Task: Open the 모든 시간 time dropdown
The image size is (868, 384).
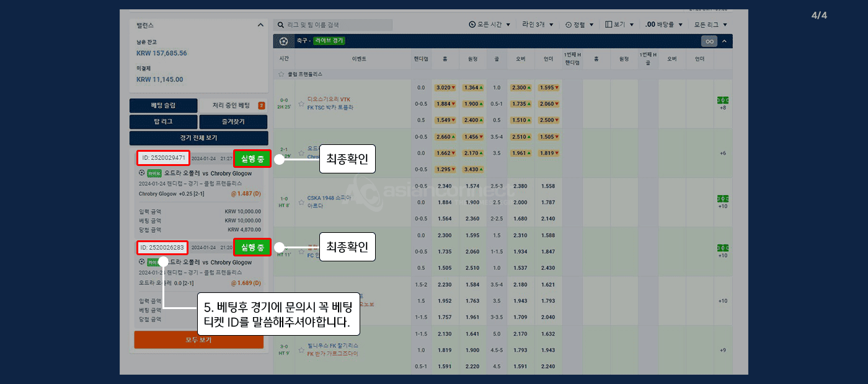Action: tap(490, 25)
